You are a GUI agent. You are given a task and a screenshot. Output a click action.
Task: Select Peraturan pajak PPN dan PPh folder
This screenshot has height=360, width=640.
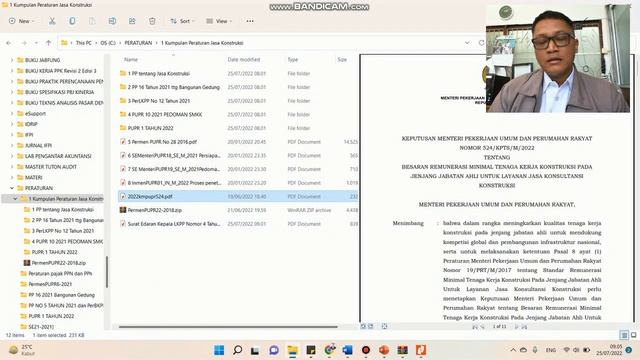(60, 273)
